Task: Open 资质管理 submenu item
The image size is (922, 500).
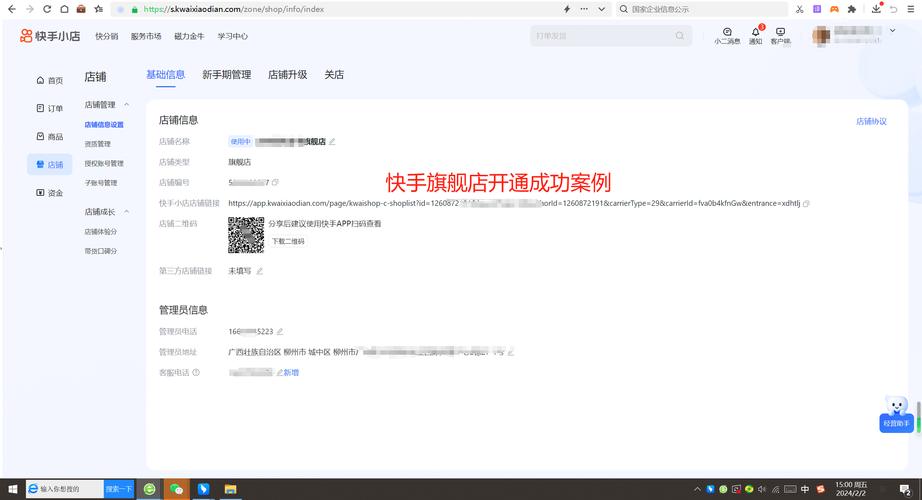Action: click(98, 144)
